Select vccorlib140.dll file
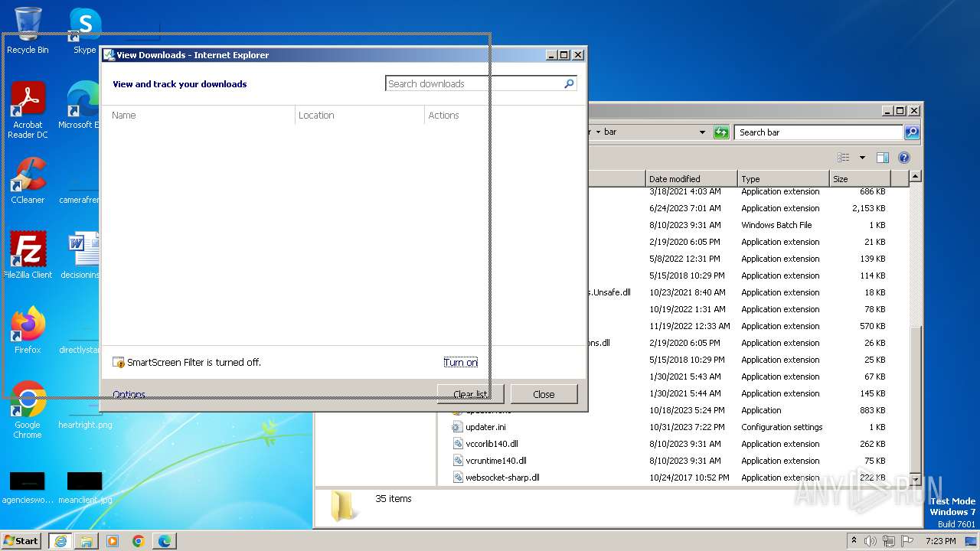The image size is (980, 551). tap(492, 444)
